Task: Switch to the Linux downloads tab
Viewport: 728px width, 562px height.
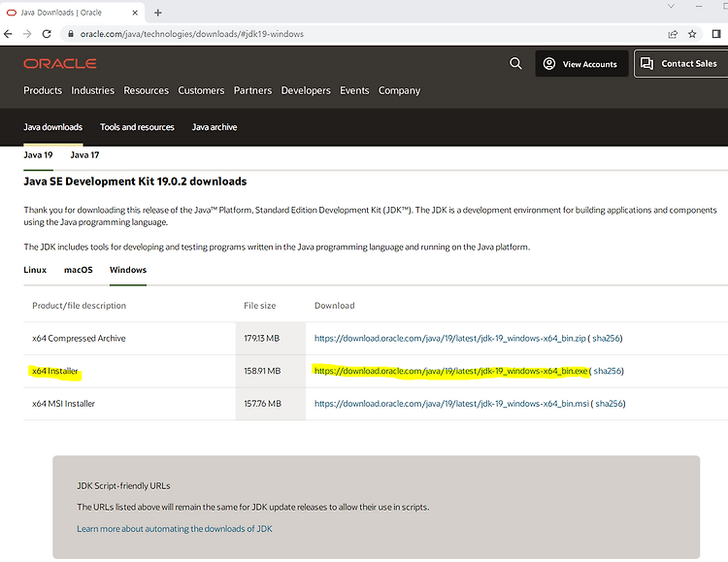Action: point(35,270)
